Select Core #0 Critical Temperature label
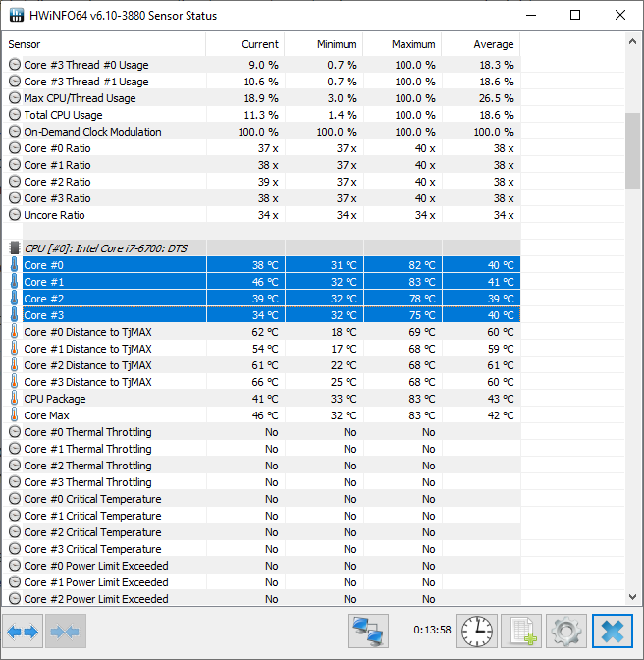The height and width of the screenshot is (660, 644). click(92, 499)
